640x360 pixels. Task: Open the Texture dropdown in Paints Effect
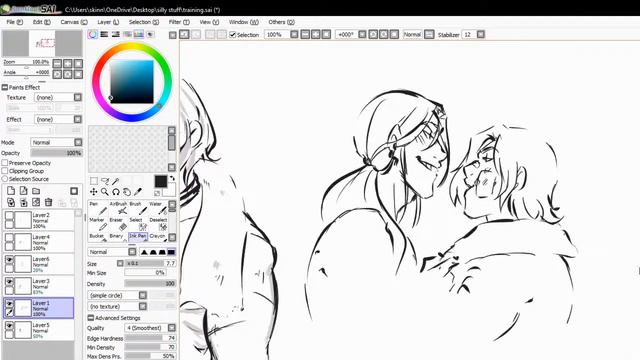click(x=78, y=97)
